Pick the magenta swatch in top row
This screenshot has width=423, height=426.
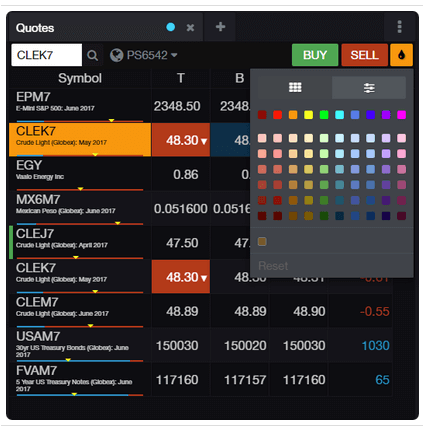click(401, 115)
